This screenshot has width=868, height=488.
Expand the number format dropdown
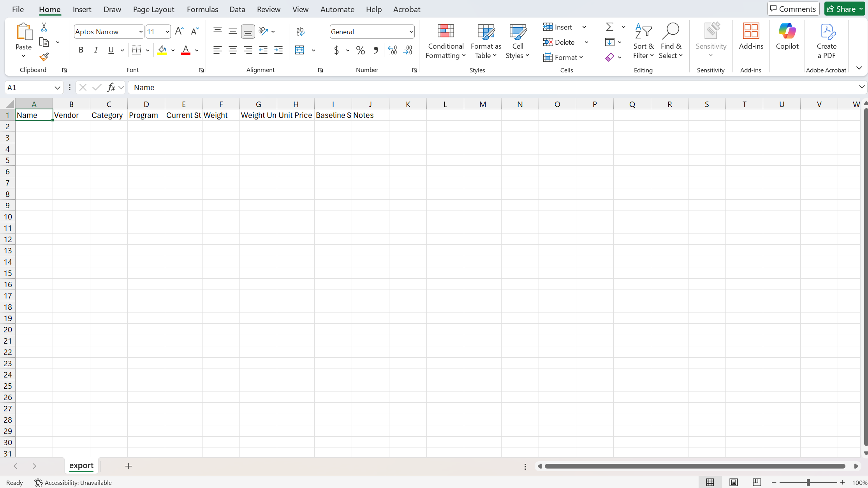(411, 32)
